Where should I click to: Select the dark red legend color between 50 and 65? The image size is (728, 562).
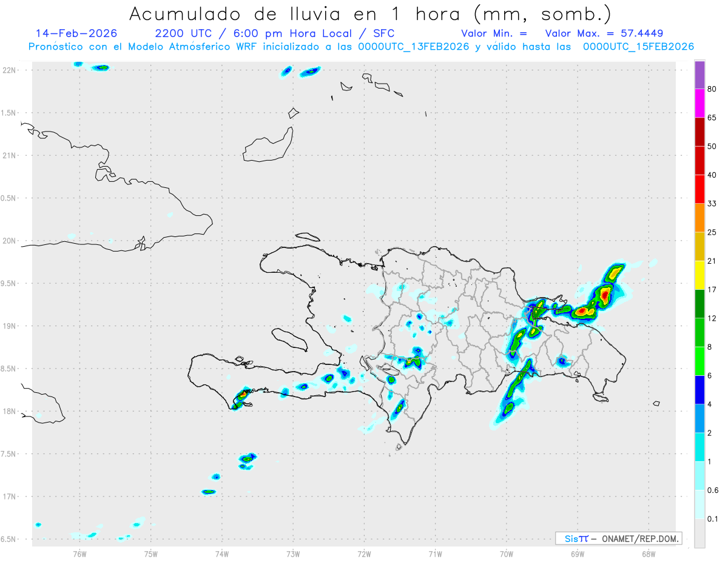pyautogui.click(x=699, y=132)
